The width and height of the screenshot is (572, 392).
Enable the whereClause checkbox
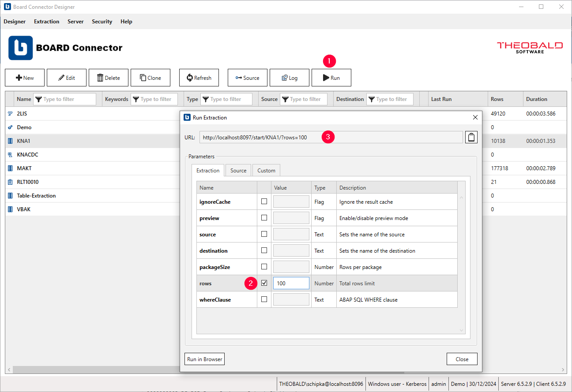coord(264,299)
